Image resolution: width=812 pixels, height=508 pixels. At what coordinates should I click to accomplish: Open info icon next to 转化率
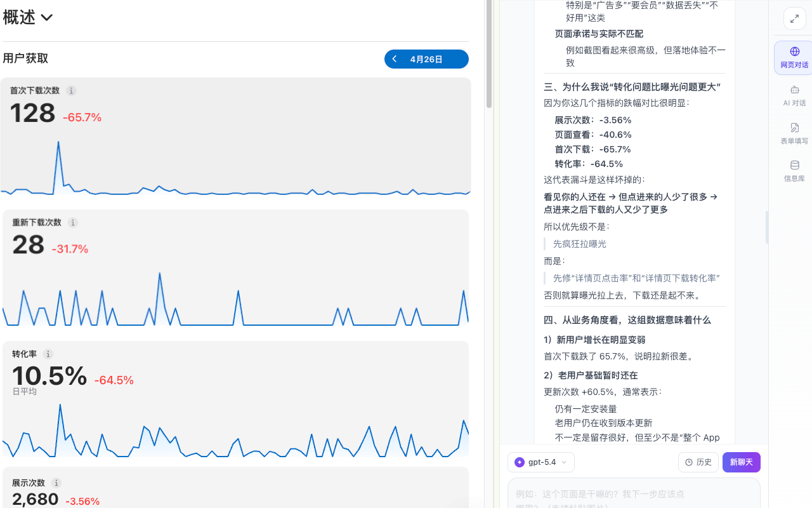tap(48, 354)
